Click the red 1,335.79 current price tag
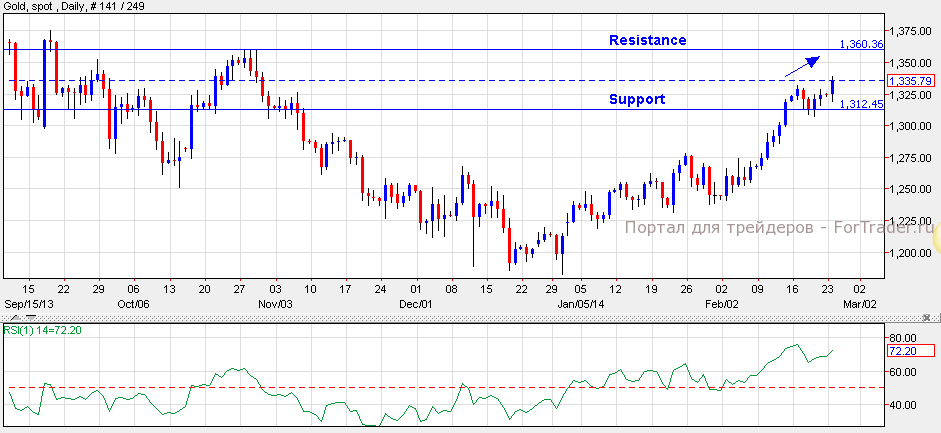This screenshot has width=941, height=433. pos(910,81)
